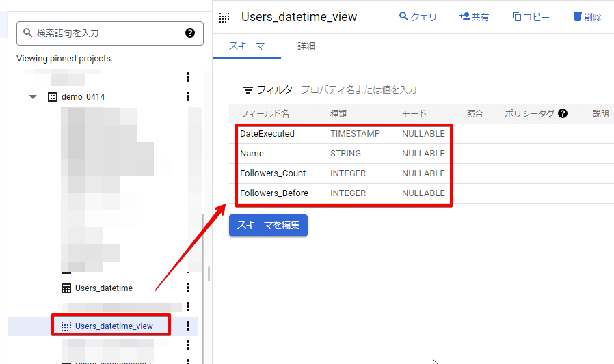Click the policy tag help icon
The height and width of the screenshot is (364, 614).
563,113
